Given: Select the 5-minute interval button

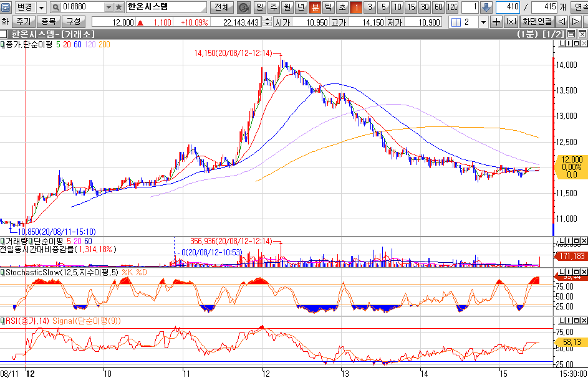Looking at the screenshot, I should coord(383,7).
